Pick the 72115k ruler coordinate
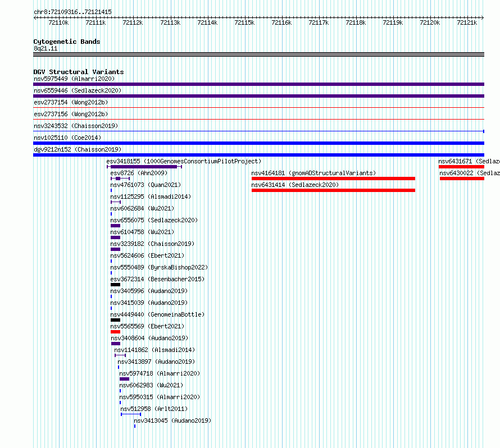The width and height of the screenshot is (500, 448). click(244, 22)
